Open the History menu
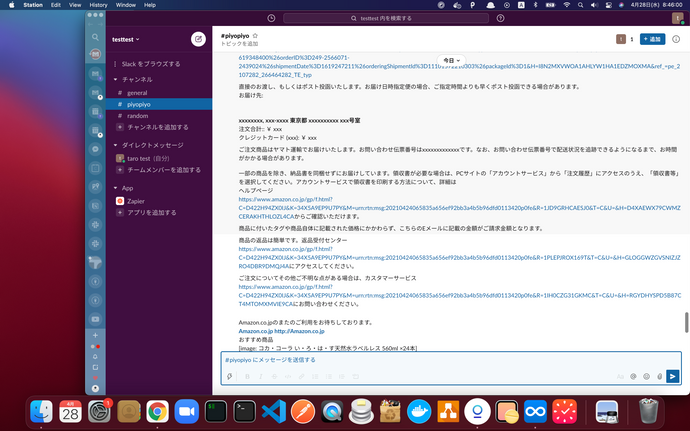 (98, 5)
